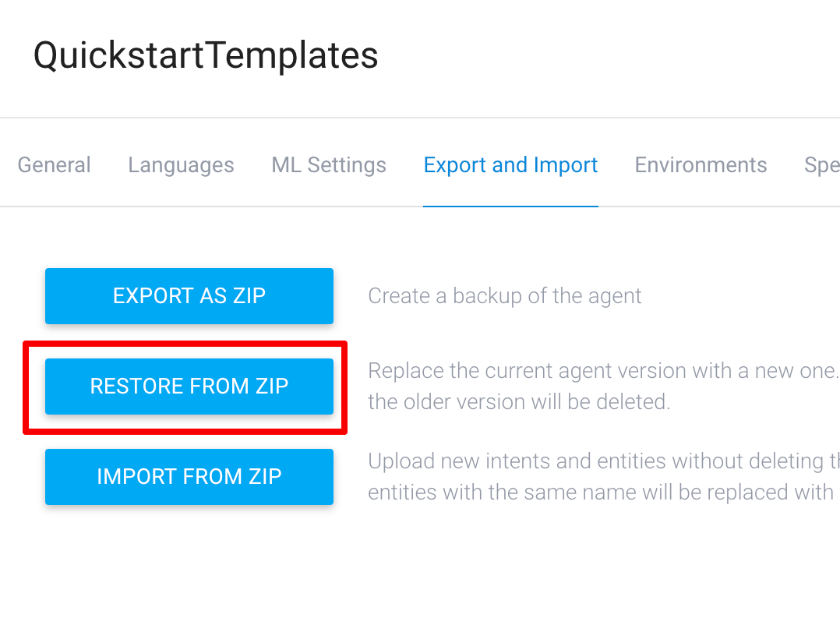Click the blue underline beneath Export and Import
This screenshot has height=639, width=840.
pos(510,206)
